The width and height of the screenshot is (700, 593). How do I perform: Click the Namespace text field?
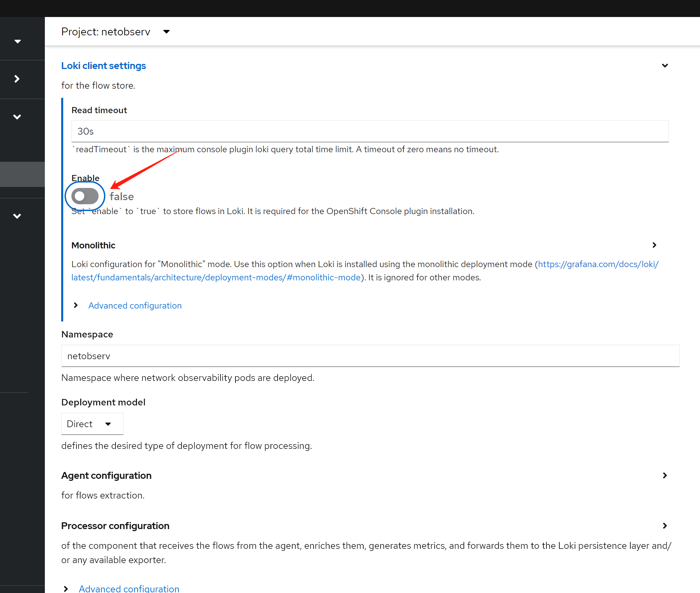point(370,356)
